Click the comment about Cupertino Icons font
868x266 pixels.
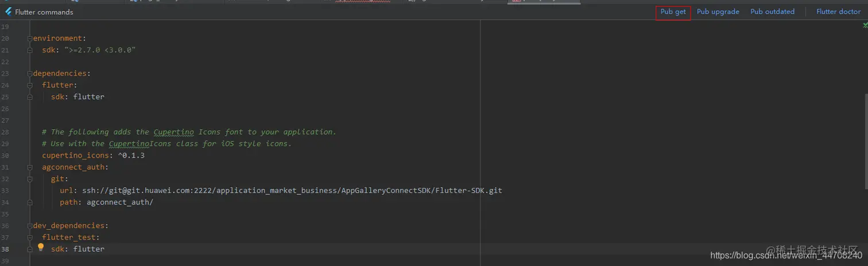[x=189, y=132]
